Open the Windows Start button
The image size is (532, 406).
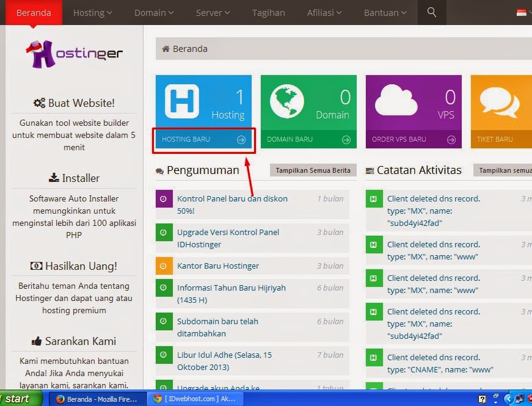point(21,399)
